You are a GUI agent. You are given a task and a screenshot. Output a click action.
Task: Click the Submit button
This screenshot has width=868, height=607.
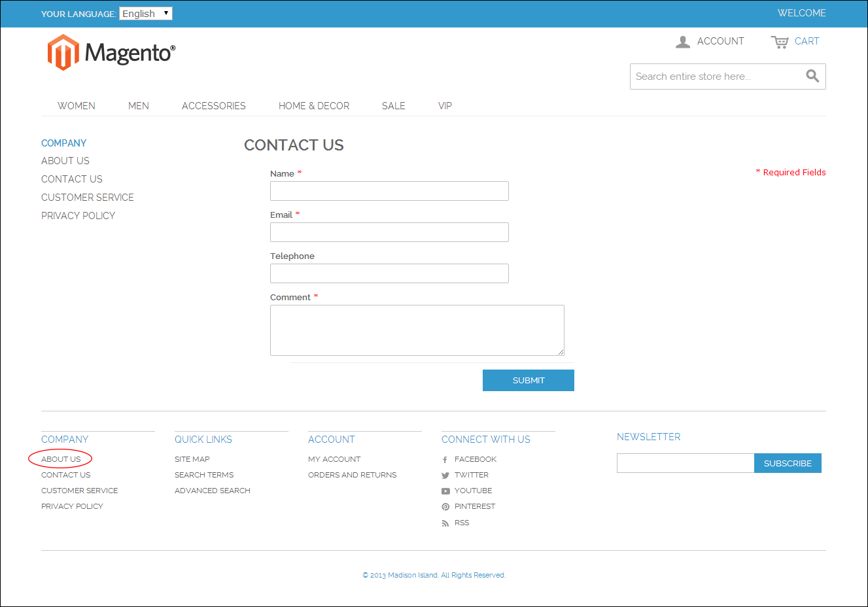click(529, 380)
